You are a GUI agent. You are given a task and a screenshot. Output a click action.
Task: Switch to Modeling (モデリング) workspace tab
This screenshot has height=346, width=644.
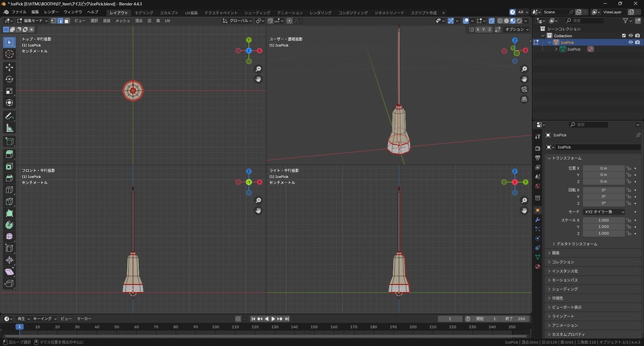pos(144,13)
